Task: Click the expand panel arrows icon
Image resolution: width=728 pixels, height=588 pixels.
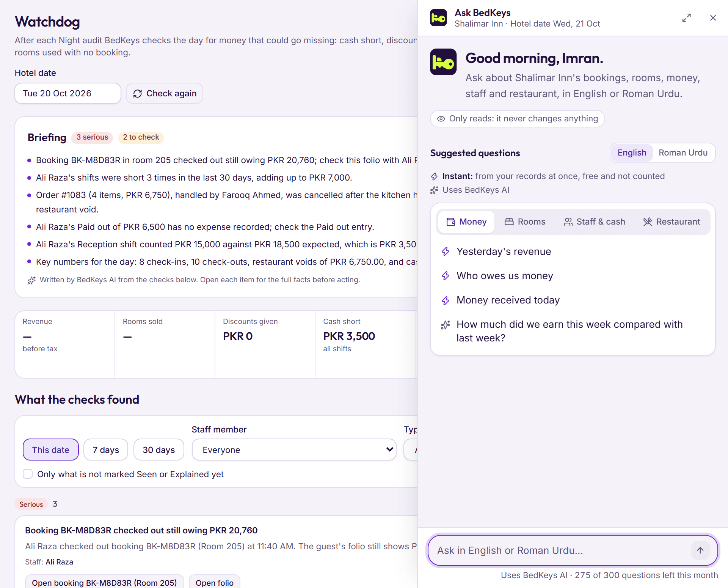Action: point(686,18)
